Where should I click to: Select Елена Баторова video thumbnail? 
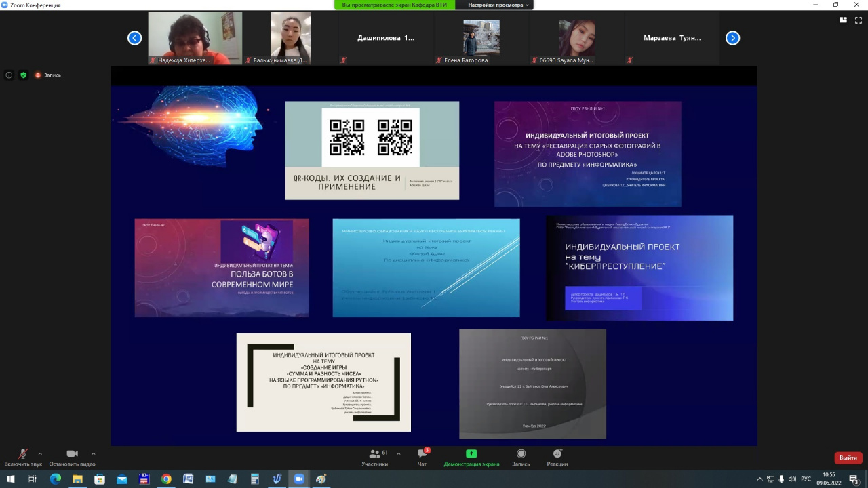[481, 38]
